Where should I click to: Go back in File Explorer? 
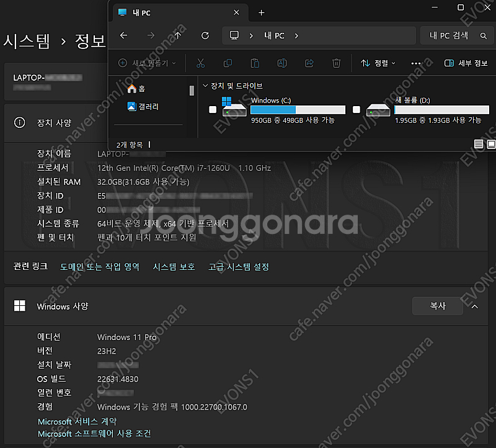[123, 35]
